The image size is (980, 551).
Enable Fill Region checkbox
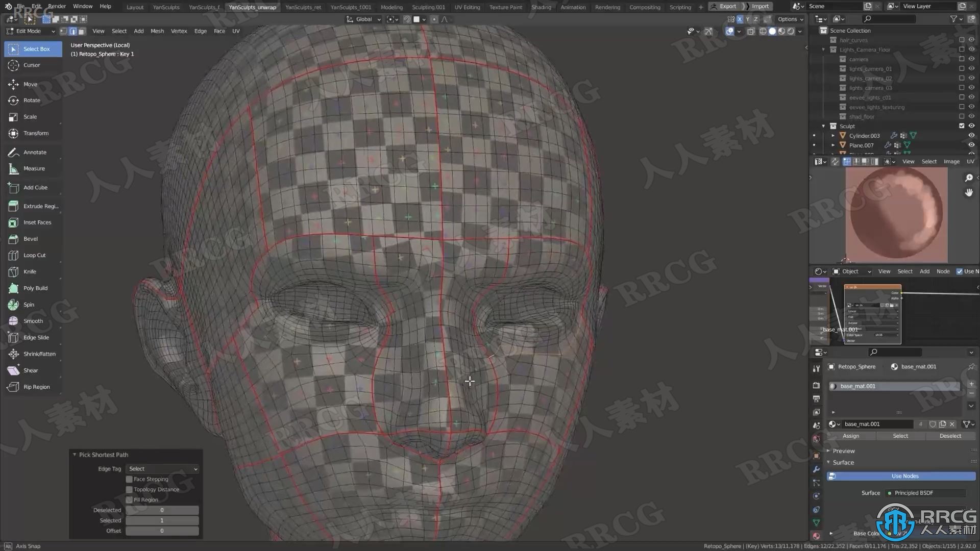(129, 500)
